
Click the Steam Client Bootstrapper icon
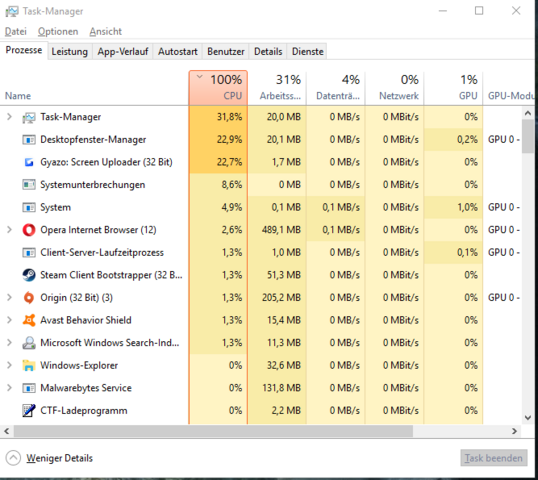tap(29, 275)
